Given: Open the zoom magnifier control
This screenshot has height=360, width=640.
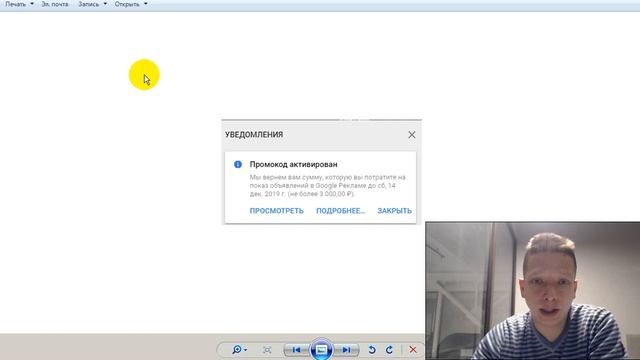Looking at the screenshot, I should (x=239, y=350).
